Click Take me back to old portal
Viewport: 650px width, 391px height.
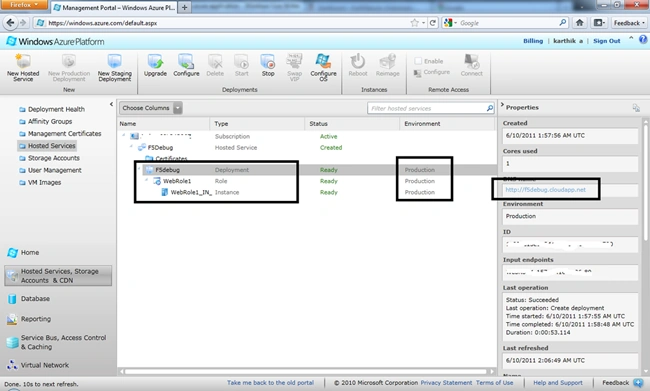pos(270,383)
